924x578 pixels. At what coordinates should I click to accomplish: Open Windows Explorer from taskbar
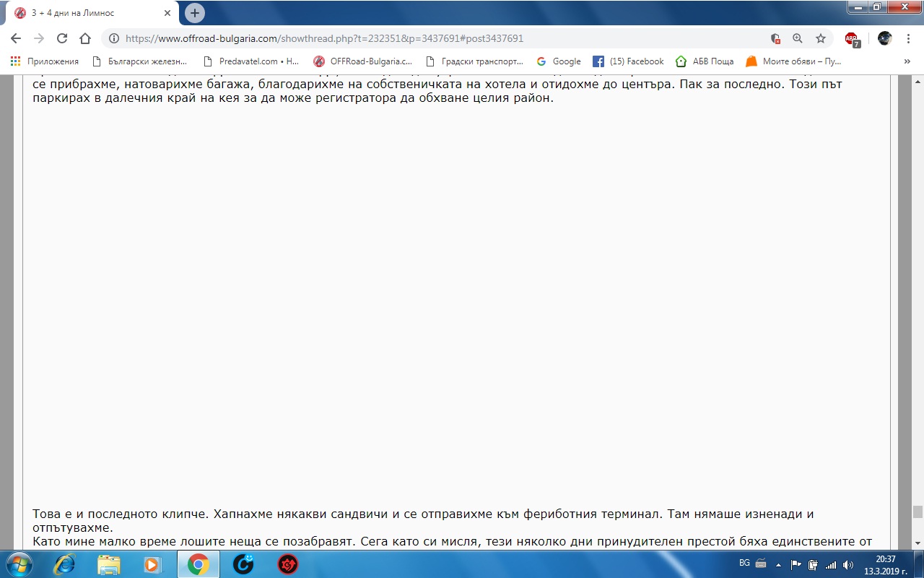click(109, 564)
